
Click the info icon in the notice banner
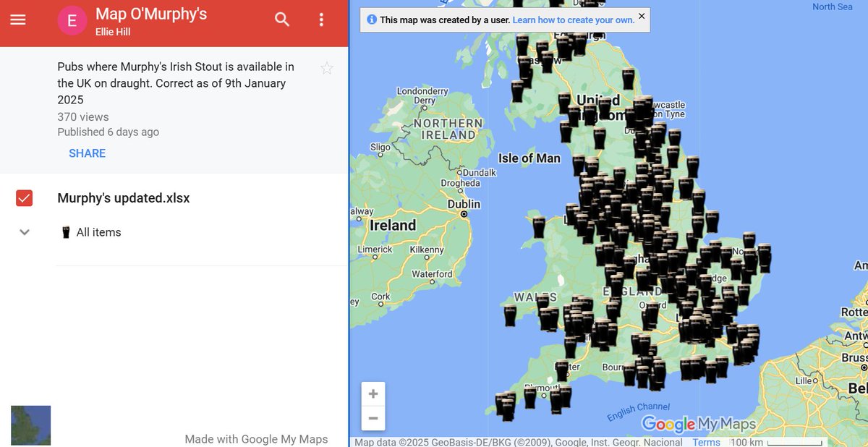coord(372,20)
